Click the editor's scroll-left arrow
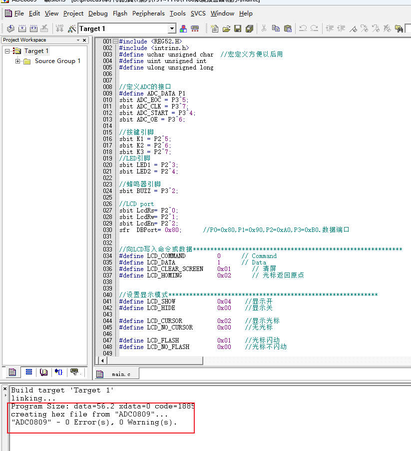 tap(102, 360)
